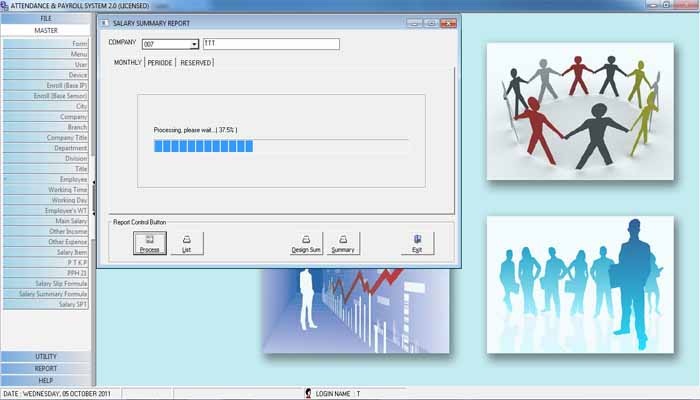This screenshot has width=700, height=400.
Task: Open Enroll (Base IP) item
Action: 46,85
